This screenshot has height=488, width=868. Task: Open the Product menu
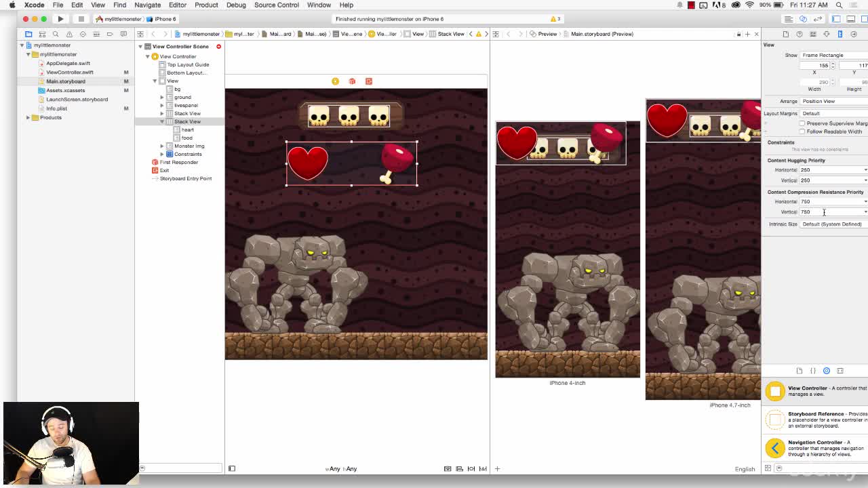pos(206,5)
